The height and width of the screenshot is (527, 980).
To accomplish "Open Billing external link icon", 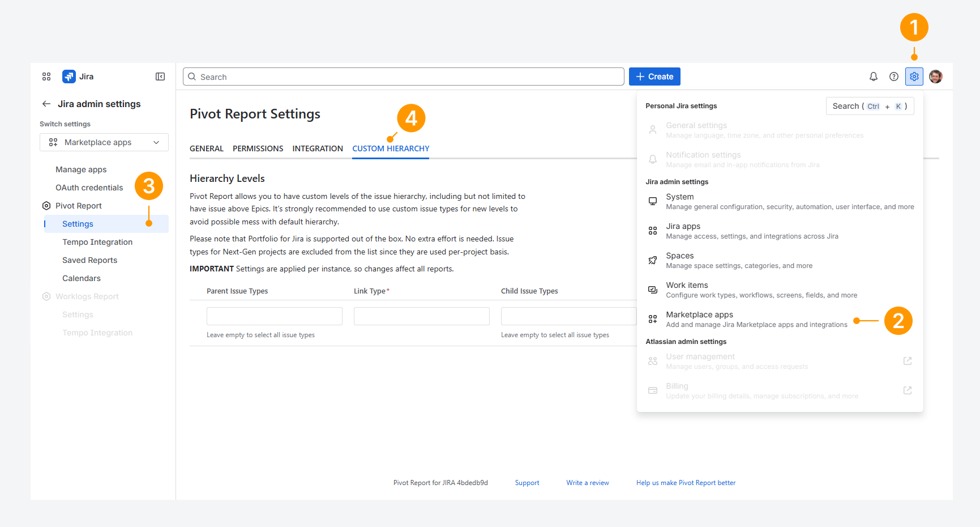I will coord(908,390).
